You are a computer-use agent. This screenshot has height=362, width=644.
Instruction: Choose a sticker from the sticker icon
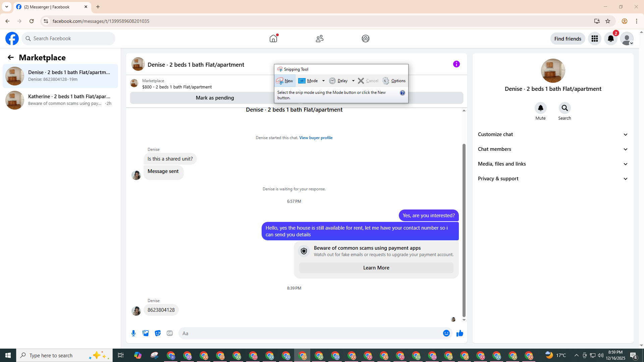158,333
